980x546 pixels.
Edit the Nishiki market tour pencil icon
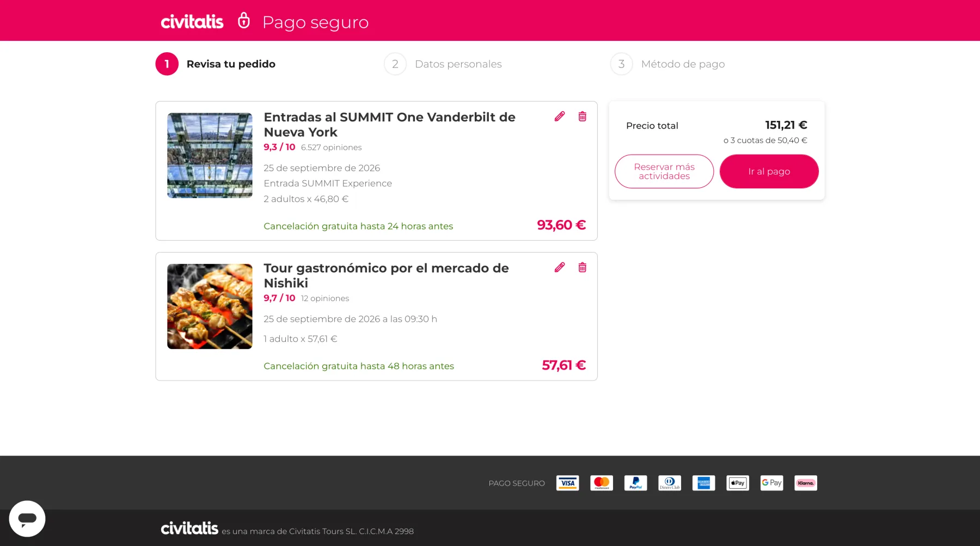(560, 267)
